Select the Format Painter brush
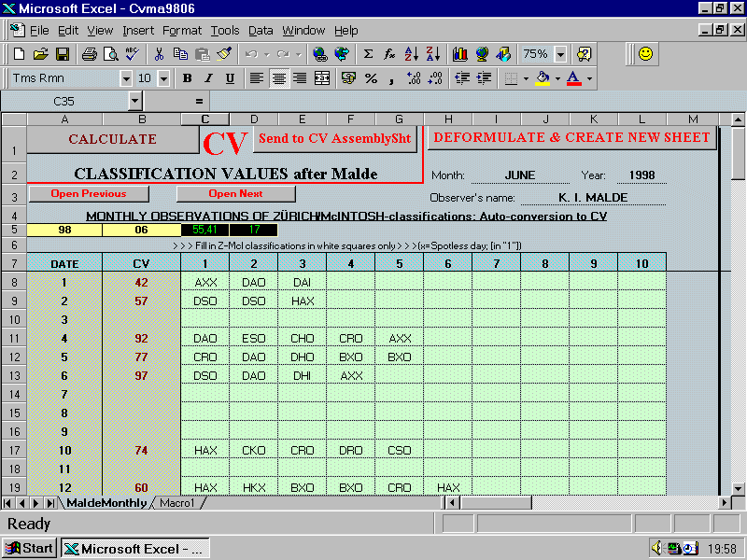Viewport: 747px width, 560px height. pos(223,54)
